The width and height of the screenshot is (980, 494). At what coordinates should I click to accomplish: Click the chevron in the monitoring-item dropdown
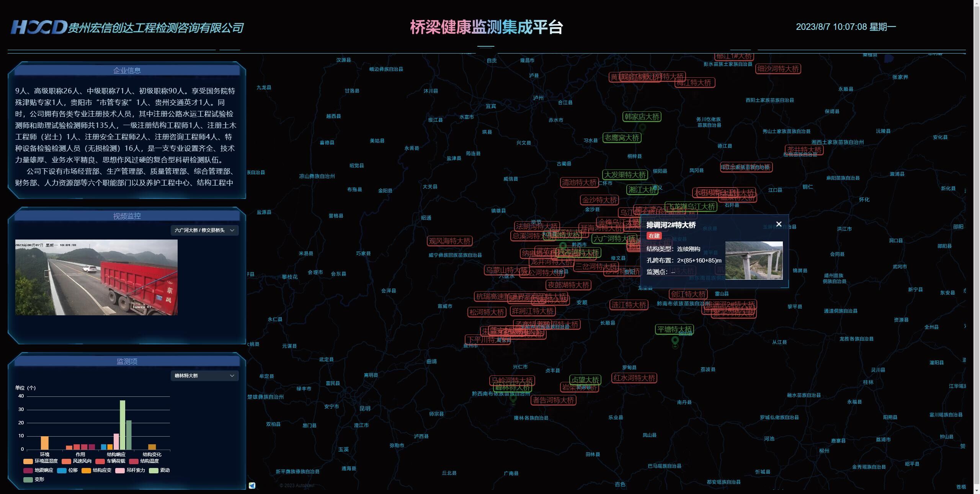pos(232,376)
